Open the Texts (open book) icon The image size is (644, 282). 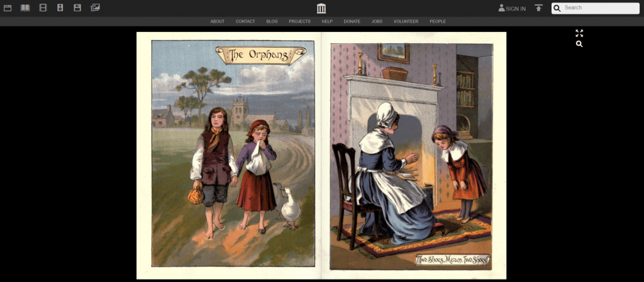point(25,8)
